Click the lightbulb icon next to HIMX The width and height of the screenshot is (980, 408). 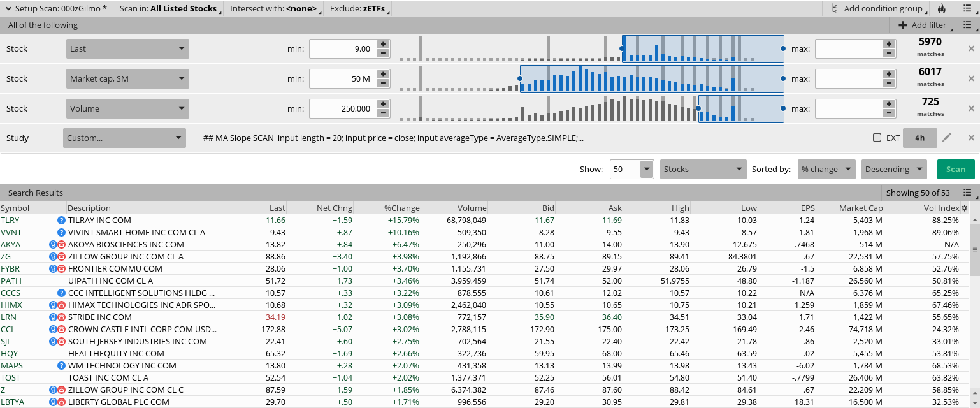click(54, 305)
